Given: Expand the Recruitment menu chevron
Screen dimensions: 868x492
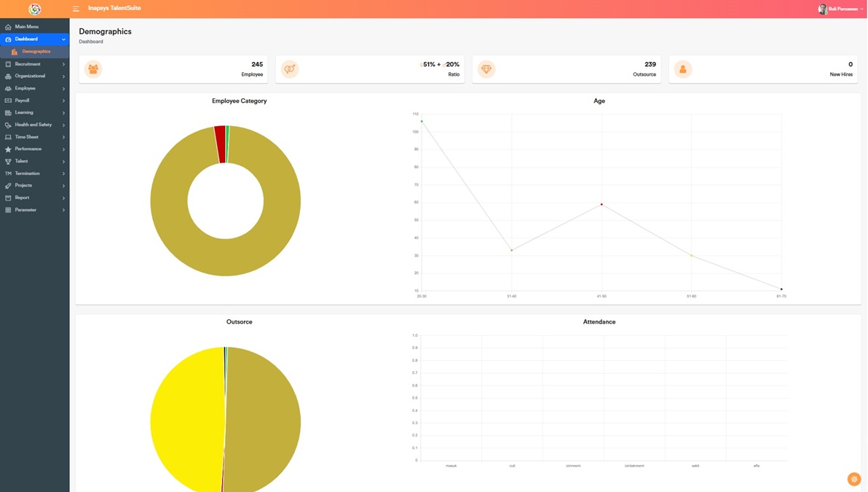Looking at the screenshot, I should [x=63, y=64].
